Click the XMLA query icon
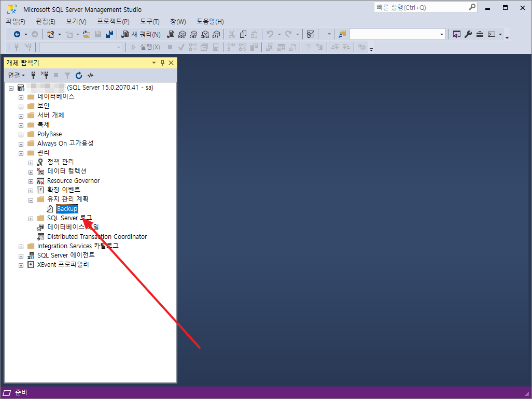The height and width of the screenshot is (399, 532). pyautogui.click(x=205, y=34)
